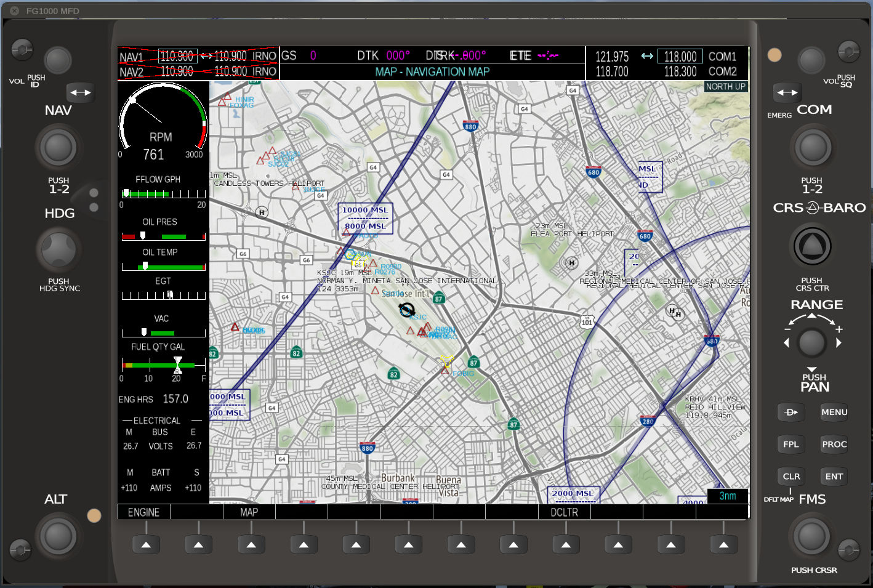Click the aircraft position symbol on the map
This screenshot has width=873, height=588.
coord(406,310)
